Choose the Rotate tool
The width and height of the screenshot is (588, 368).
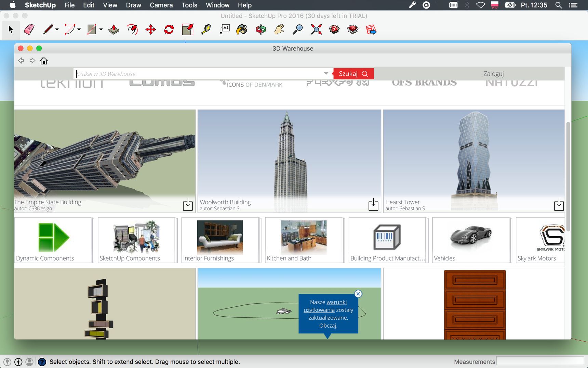(x=169, y=29)
